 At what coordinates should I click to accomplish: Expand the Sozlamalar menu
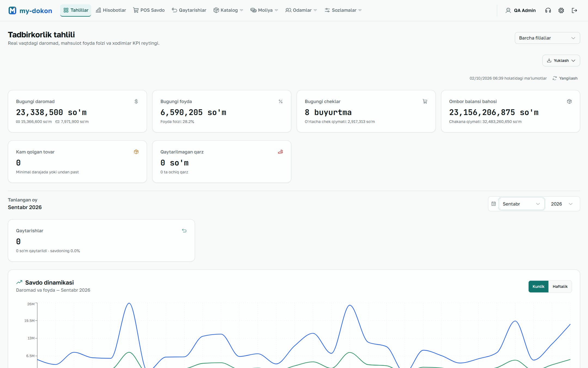pyautogui.click(x=343, y=10)
